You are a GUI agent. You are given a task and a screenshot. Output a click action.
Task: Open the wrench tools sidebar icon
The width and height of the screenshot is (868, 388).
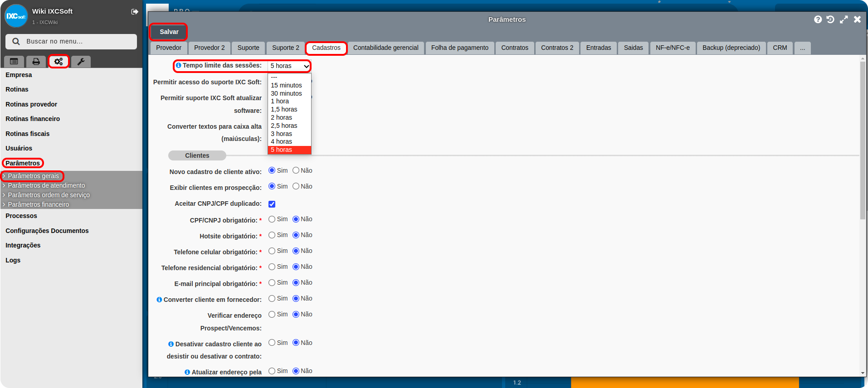pyautogui.click(x=81, y=62)
